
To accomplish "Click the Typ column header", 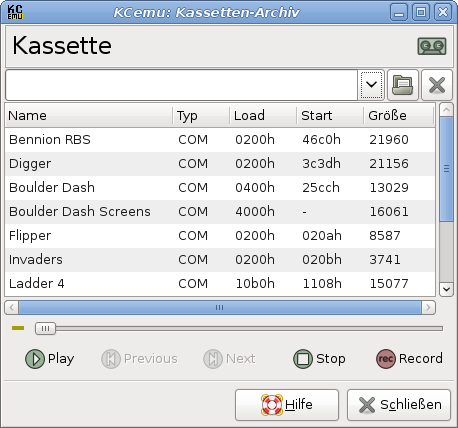I will click(x=201, y=115).
